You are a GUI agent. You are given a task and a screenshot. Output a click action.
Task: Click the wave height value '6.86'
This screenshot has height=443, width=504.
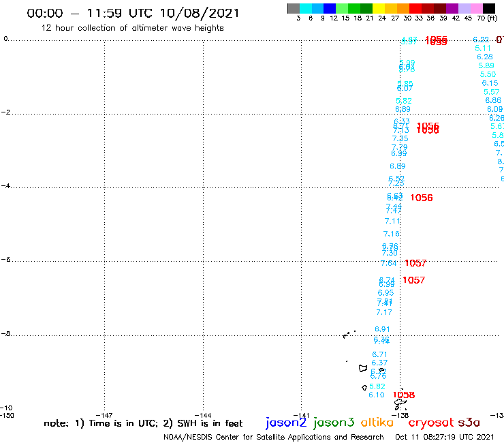493,100
